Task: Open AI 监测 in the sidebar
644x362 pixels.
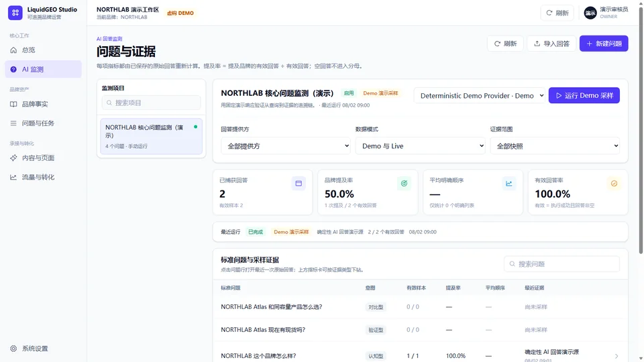Action: [43, 69]
